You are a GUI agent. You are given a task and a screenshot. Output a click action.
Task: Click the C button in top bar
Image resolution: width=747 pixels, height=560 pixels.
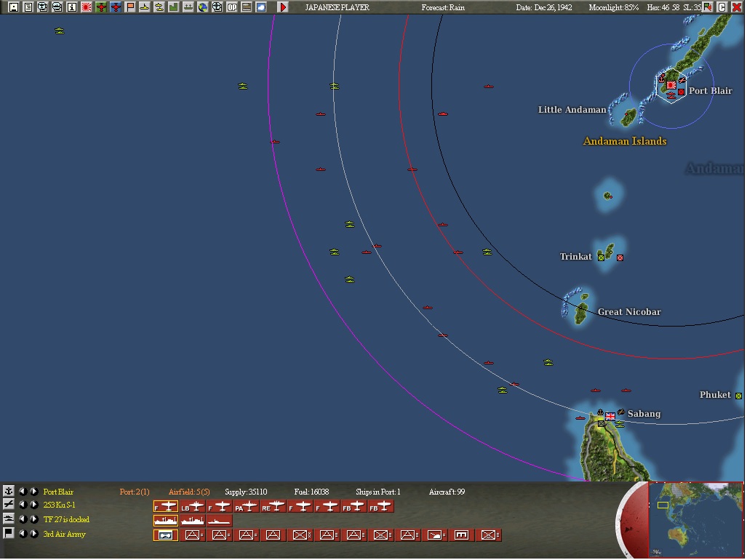pyautogui.click(x=722, y=7)
